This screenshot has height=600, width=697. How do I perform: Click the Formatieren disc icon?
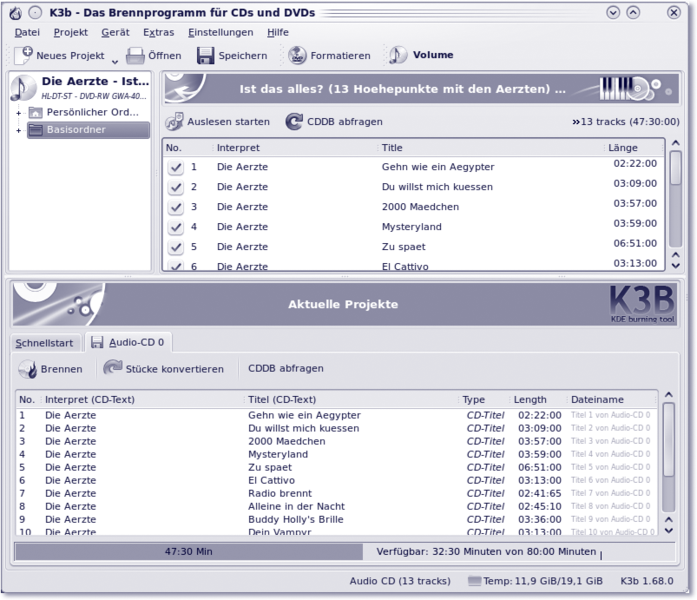point(297,55)
